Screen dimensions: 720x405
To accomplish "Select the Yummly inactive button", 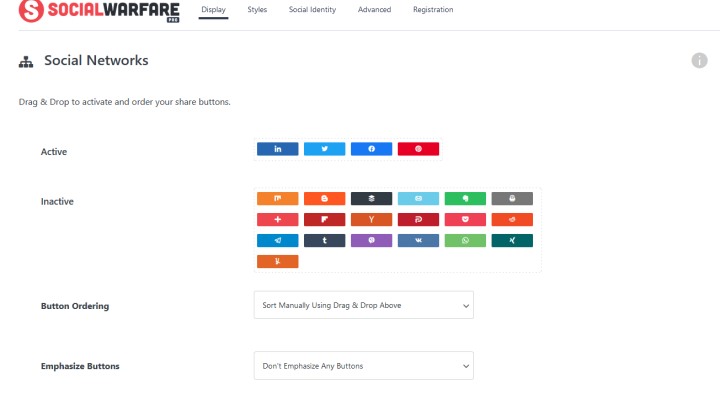I will pos(277,261).
